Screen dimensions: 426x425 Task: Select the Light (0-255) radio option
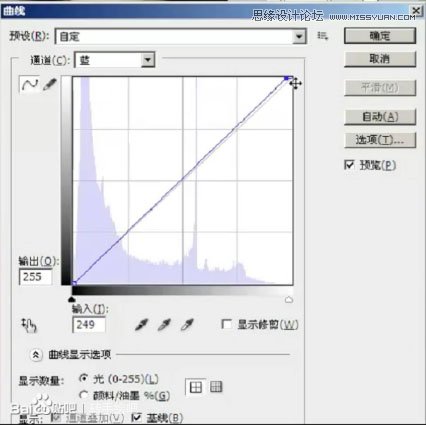click(84, 378)
